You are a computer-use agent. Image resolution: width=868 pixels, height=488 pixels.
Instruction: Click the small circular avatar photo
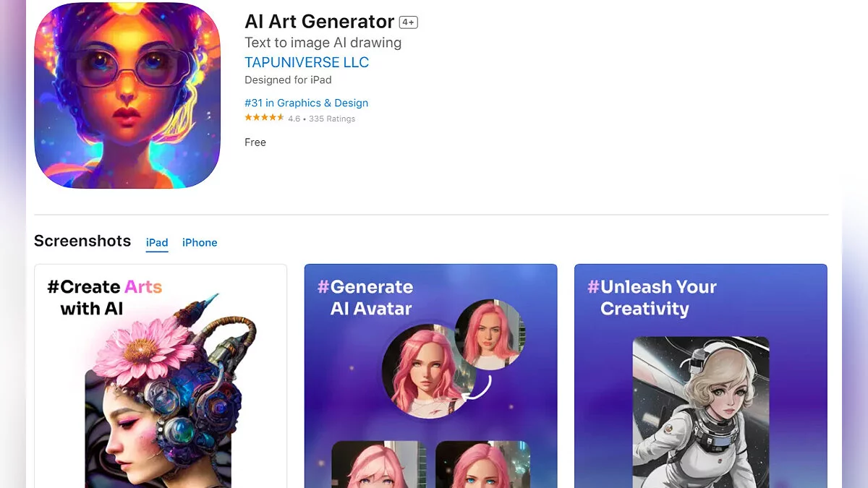coord(490,335)
